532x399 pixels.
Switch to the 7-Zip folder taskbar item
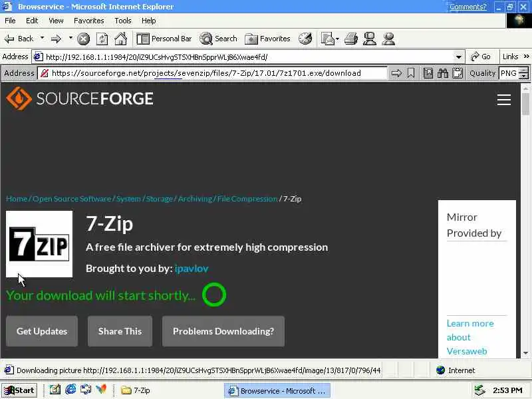tap(136, 390)
